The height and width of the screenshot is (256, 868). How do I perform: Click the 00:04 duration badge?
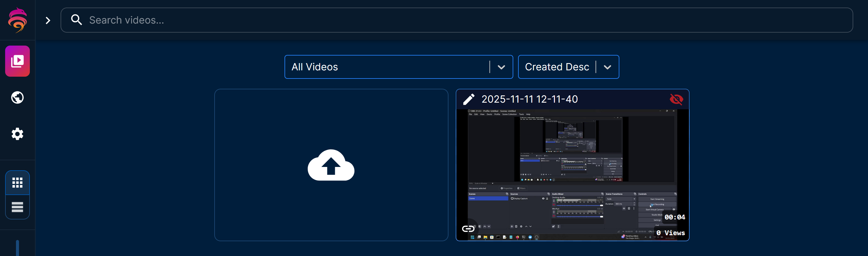(675, 217)
